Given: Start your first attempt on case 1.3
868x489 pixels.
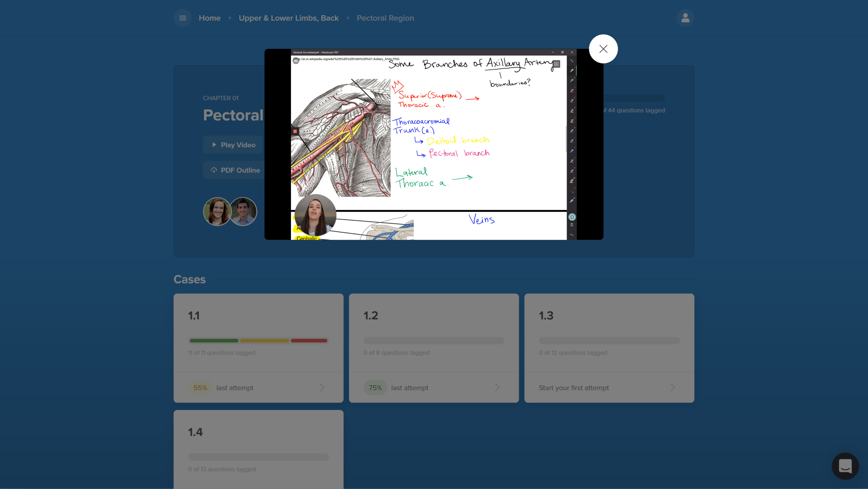Looking at the screenshot, I should point(574,388).
